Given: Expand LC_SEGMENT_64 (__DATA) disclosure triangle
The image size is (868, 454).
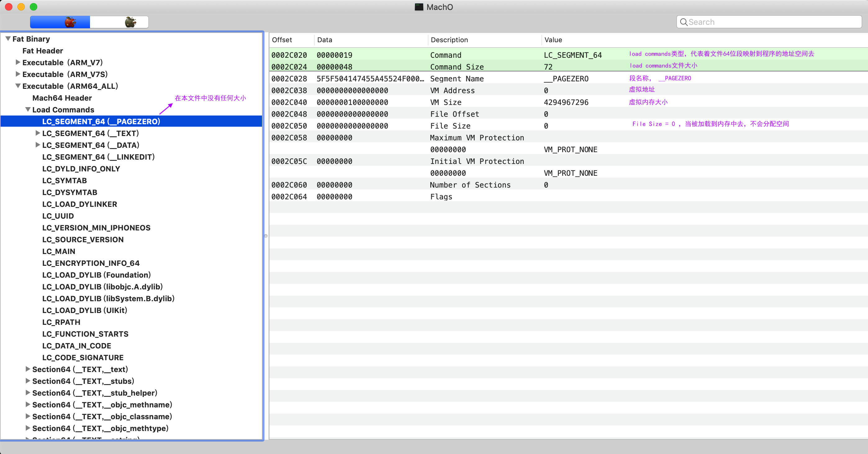Looking at the screenshot, I should (x=38, y=145).
